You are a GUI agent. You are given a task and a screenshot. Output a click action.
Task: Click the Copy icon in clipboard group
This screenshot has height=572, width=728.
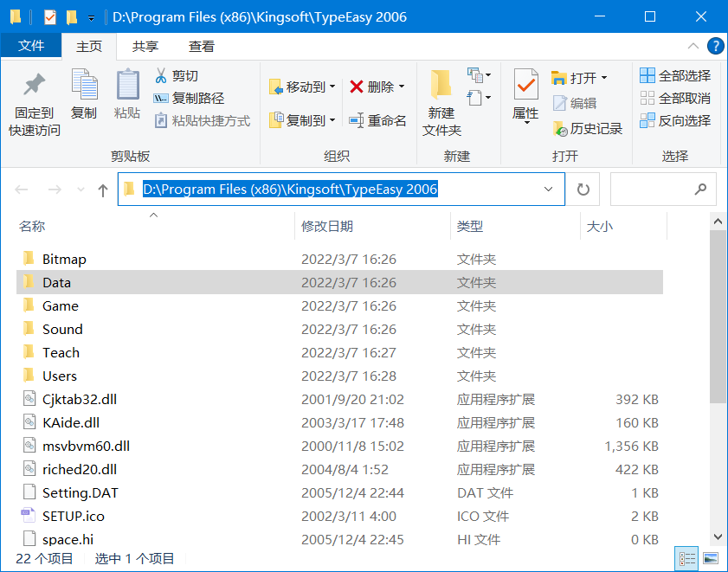(84, 87)
